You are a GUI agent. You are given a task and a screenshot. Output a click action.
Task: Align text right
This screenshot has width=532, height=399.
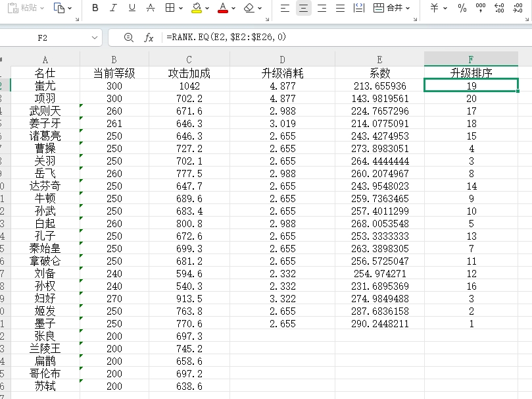pyautogui.click(x=322, y=8)
